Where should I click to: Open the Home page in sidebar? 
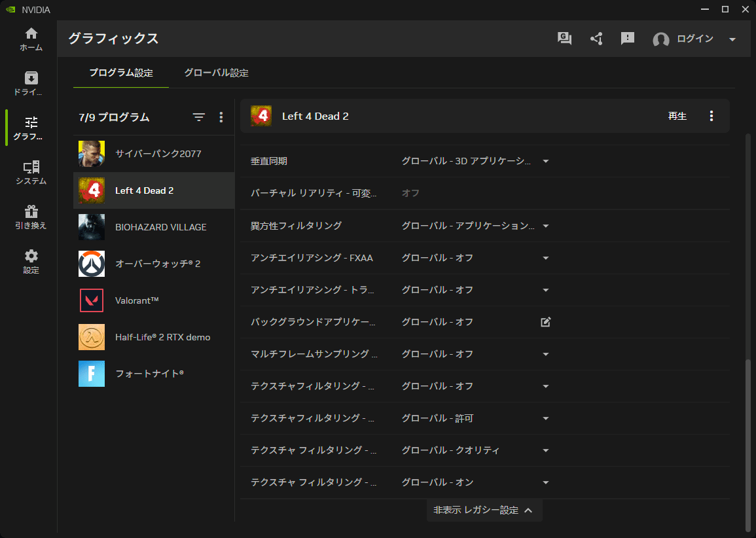point(31,39)
